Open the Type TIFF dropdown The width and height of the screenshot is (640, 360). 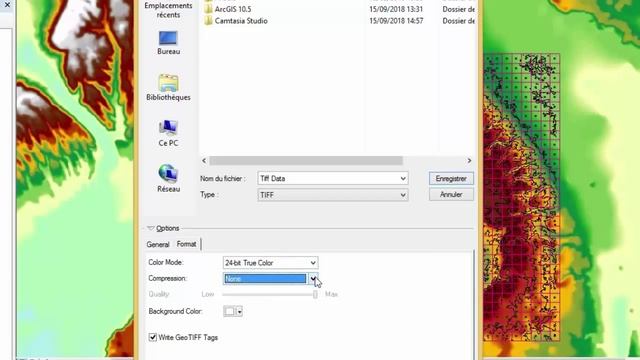coord(333,195)
